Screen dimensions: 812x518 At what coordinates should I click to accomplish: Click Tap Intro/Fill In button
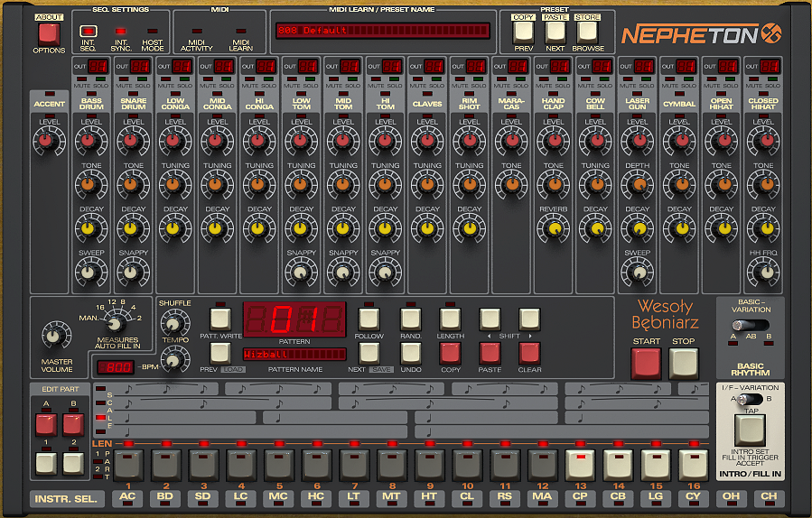click(x=750, y=430)
